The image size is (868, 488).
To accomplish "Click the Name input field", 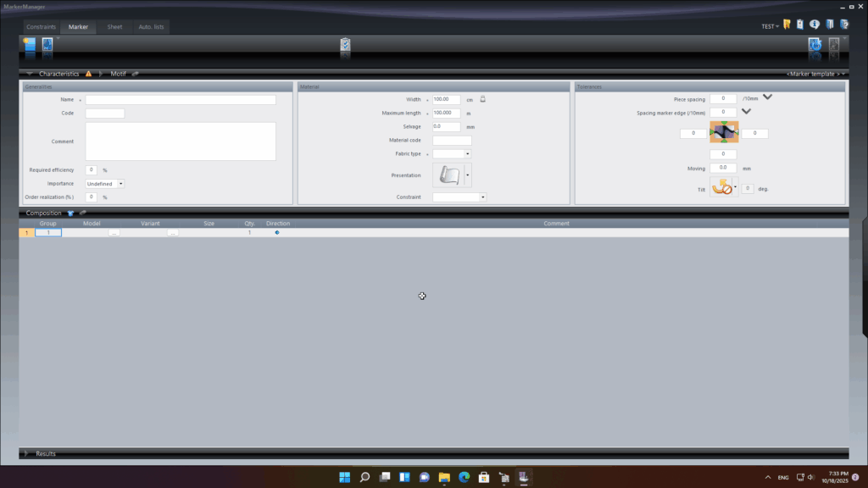I will (x=180, y=100).
